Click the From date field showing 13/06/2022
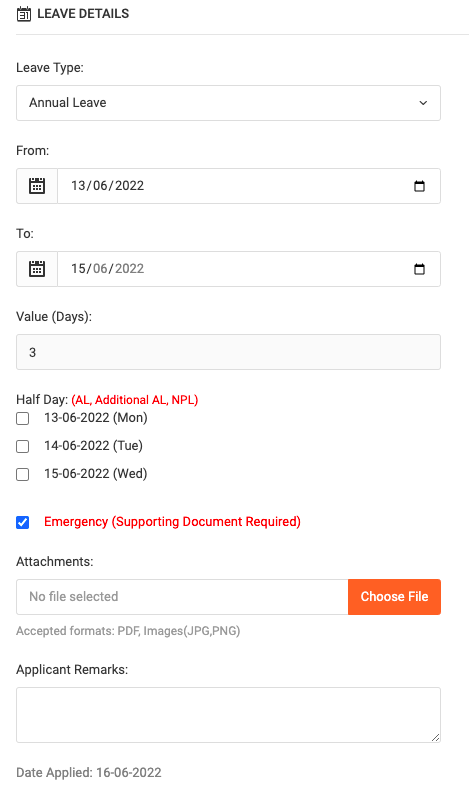 (x=249, y=186)
